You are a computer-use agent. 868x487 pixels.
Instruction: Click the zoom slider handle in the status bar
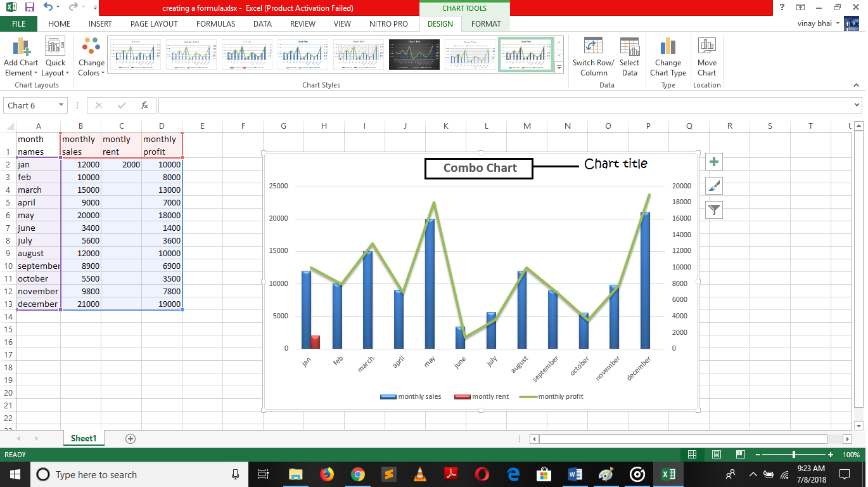(x=794, y=455)
